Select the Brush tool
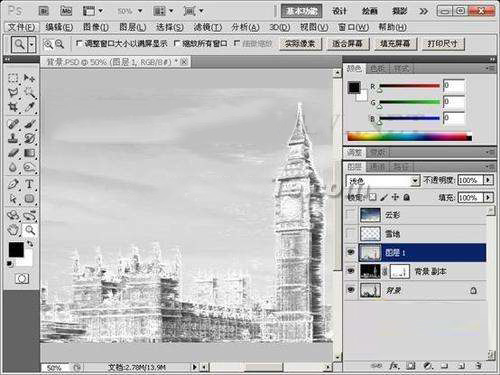 coord(29,124)
